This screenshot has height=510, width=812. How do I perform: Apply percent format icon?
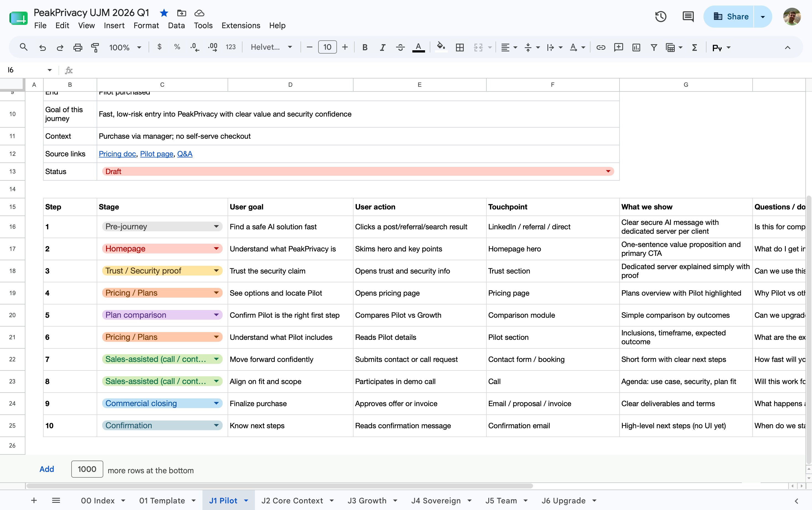click(177, 47)
